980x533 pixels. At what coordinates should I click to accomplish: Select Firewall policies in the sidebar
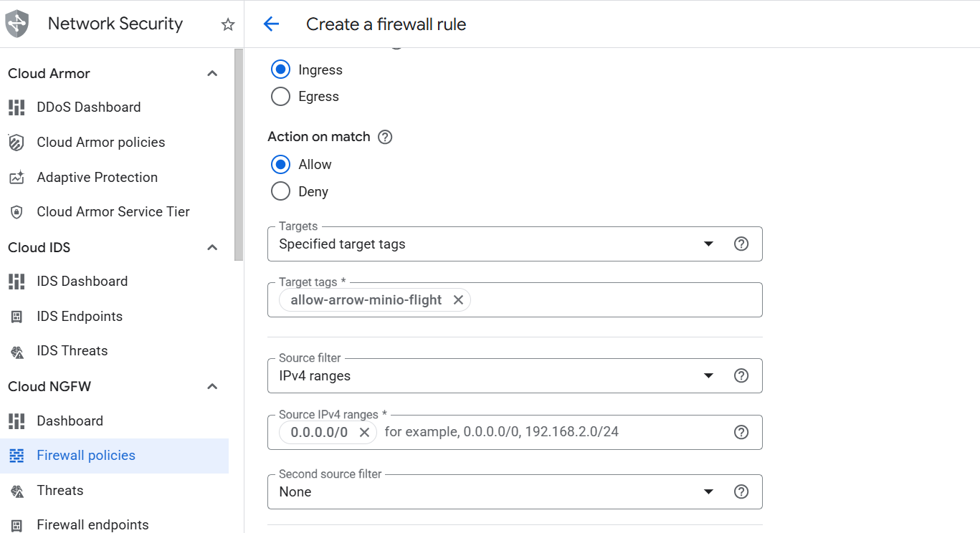point(85,455)
